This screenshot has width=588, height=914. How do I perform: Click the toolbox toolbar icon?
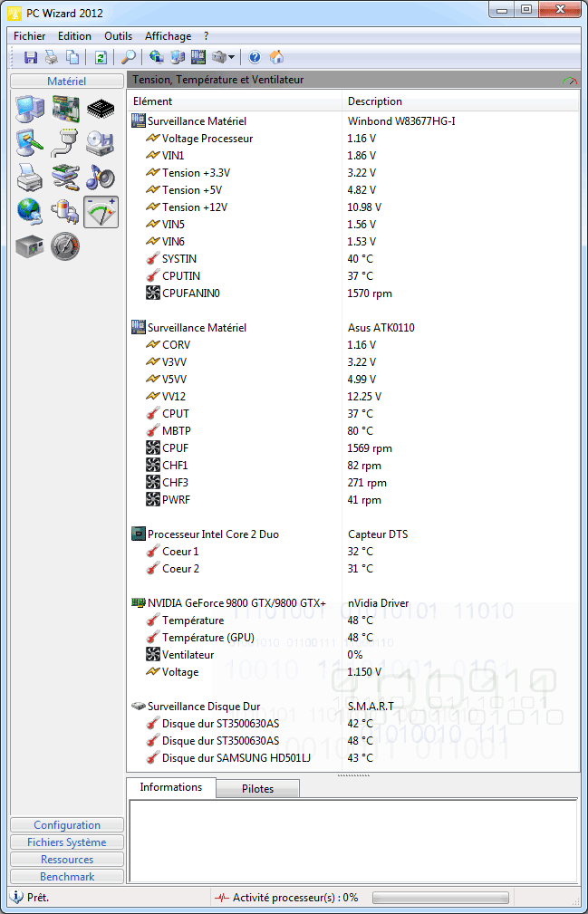218,57
